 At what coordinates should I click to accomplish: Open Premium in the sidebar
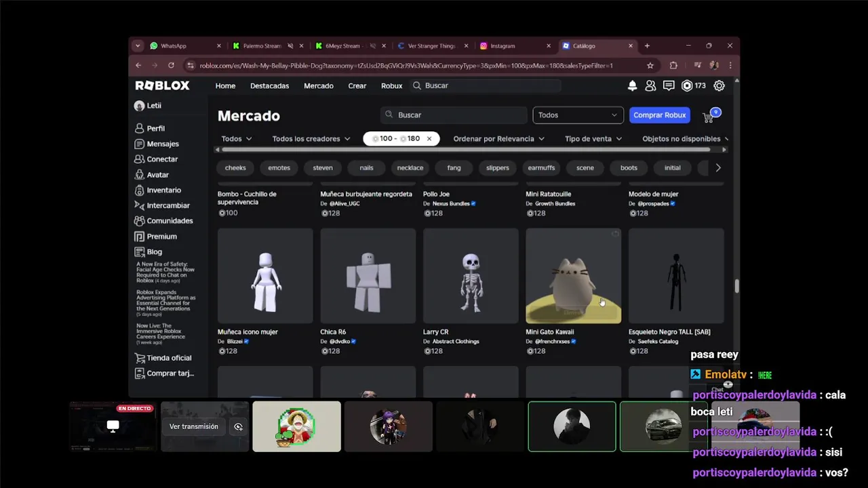[161, 237]
